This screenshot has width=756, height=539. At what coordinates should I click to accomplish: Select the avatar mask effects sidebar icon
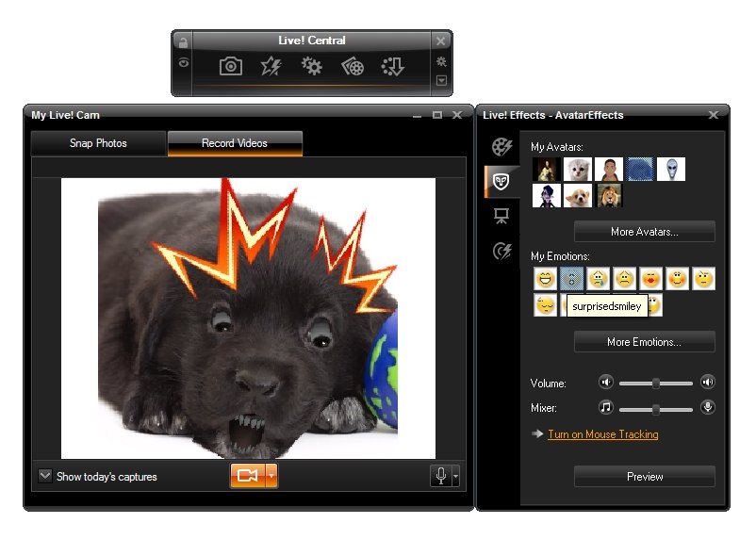click(501, 181)
